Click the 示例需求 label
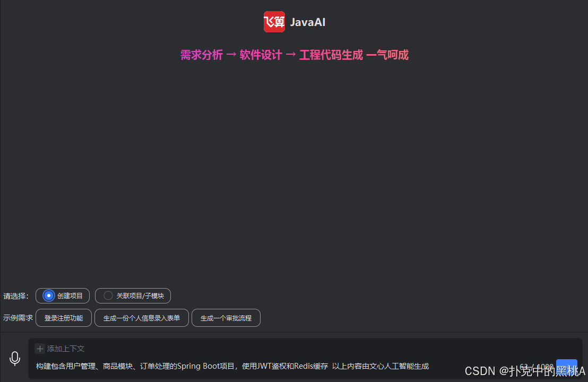The height and width of the screenshot is (382, 588). point(18,318)
